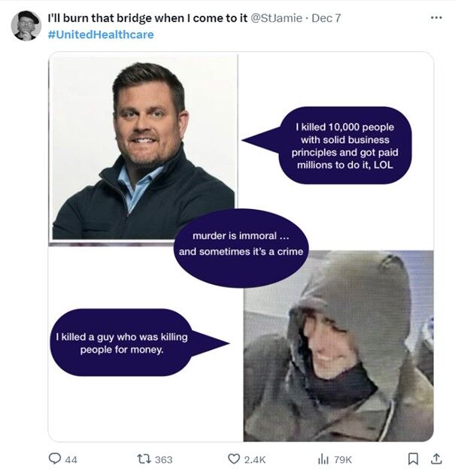Click the 79K views count
The height and width of the screenshot is (476, 455).
click(x=343, y=459)
